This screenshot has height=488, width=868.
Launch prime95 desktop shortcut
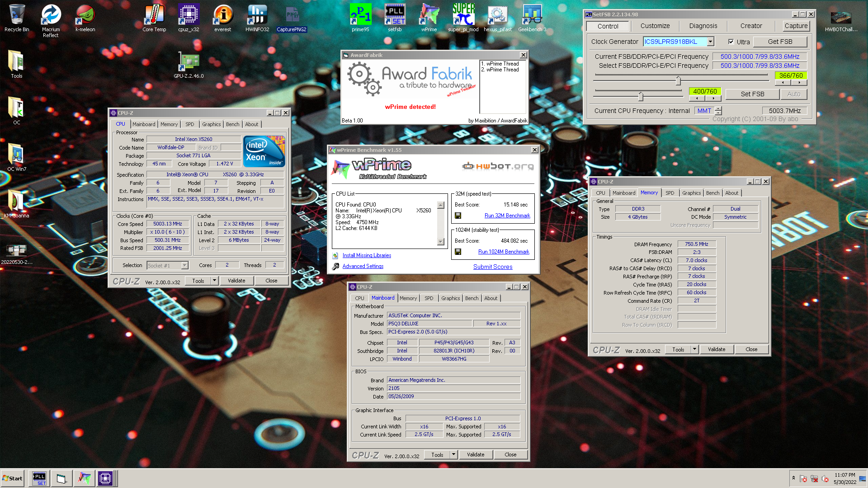[360, 18]
